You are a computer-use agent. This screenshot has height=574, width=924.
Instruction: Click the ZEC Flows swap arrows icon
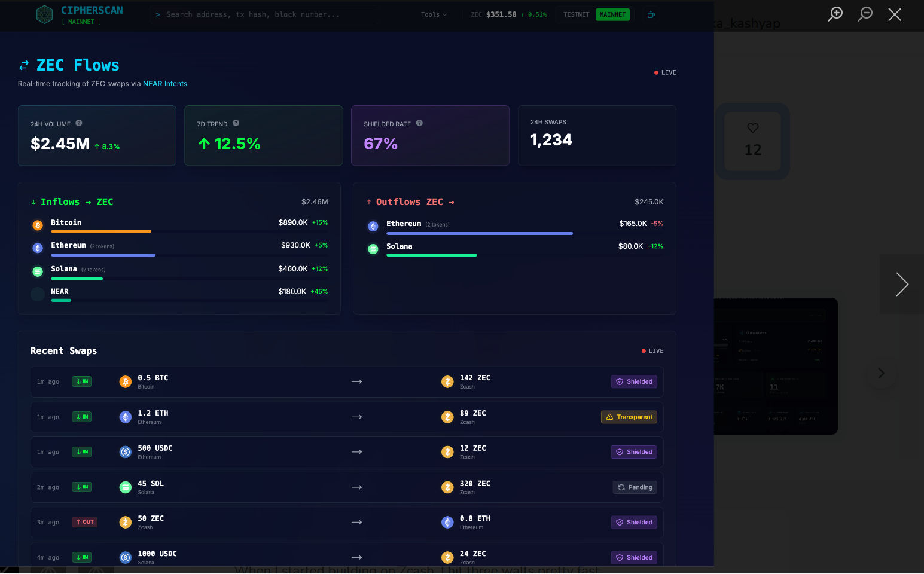[24, 65]
